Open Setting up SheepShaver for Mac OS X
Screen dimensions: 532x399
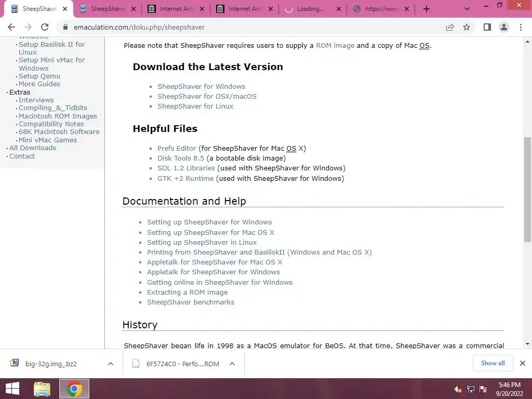click(210, 232)
